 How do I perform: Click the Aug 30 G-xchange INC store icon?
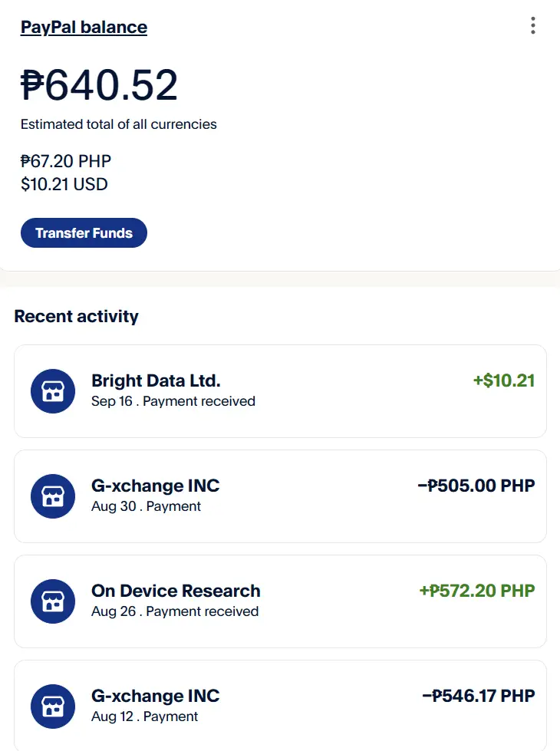(x=53, y=496)
